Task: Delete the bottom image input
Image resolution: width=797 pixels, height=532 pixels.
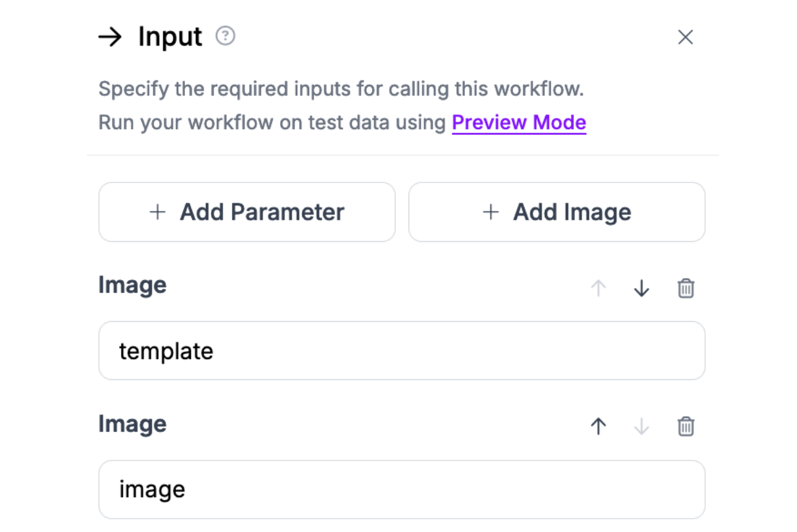Action: click(x=686, y=427)
